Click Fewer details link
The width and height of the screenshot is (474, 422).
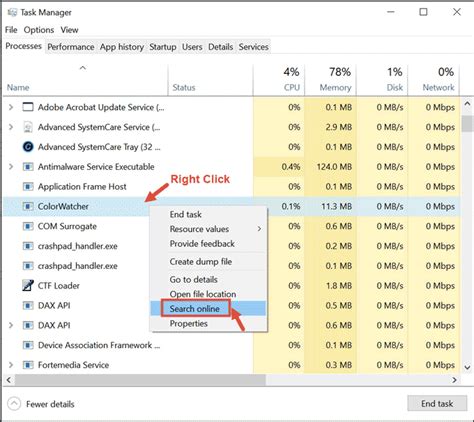(50, 404)
